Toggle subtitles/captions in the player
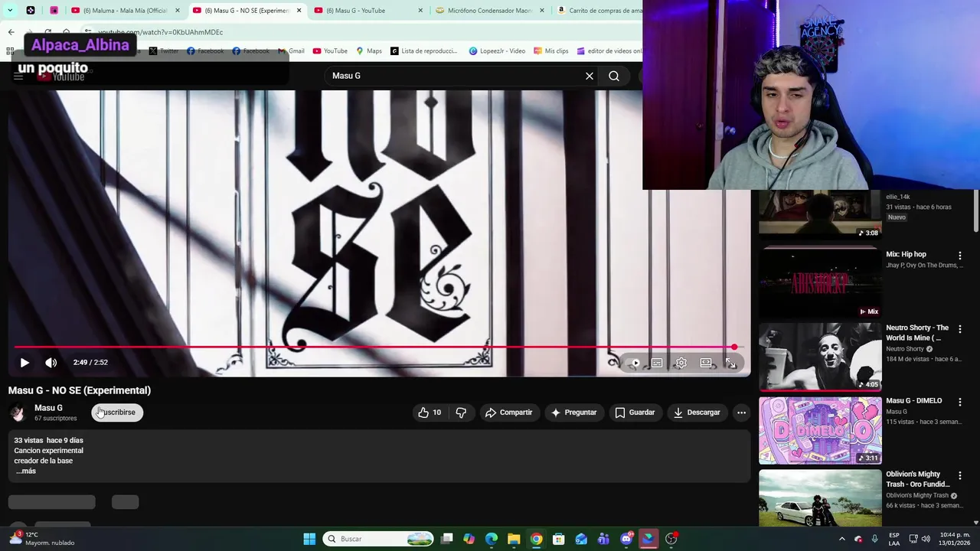Image resolution: width=980 pixels, height=551 pixels. click(x=657, y=363)
